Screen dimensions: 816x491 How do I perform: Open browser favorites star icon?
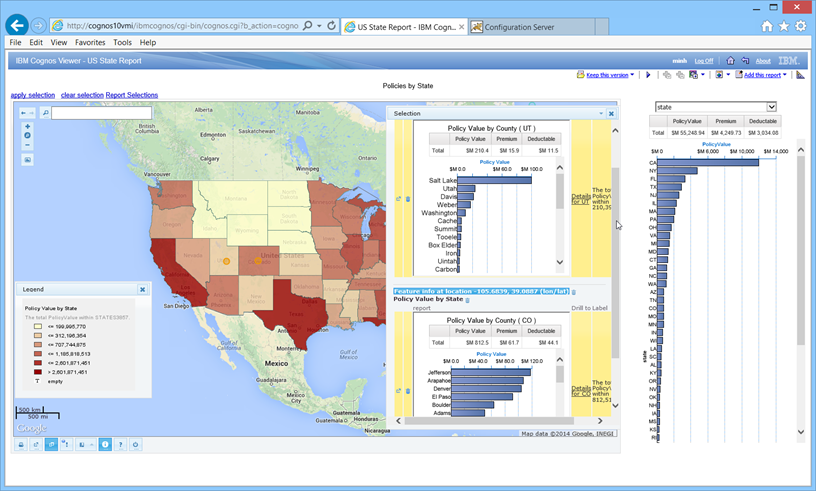pyautogui.click(x=784, y=26)
